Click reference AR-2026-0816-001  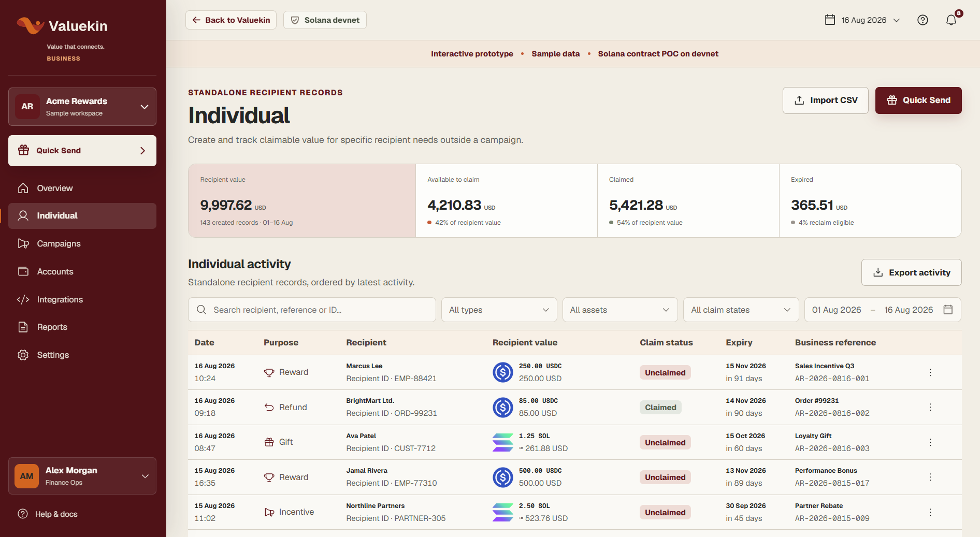click(832, 379)
